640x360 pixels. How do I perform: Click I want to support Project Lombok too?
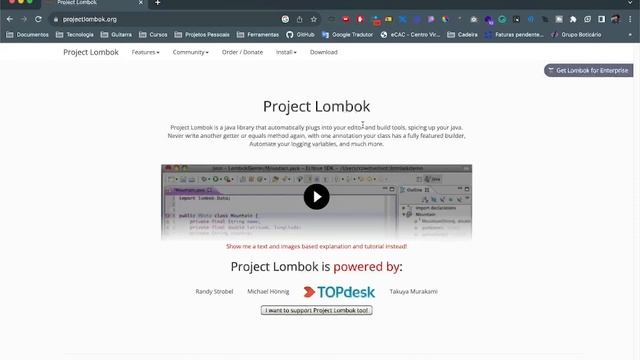coord(316,310)
